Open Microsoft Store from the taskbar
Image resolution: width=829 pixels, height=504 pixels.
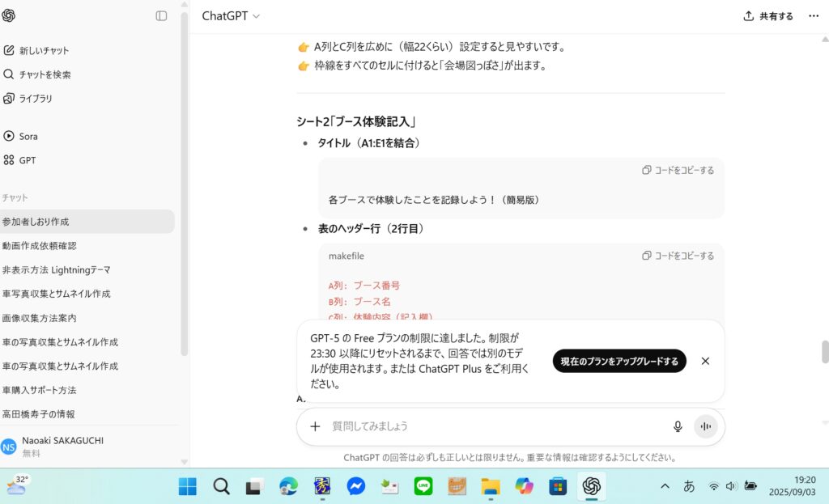(x=558, y=486)
